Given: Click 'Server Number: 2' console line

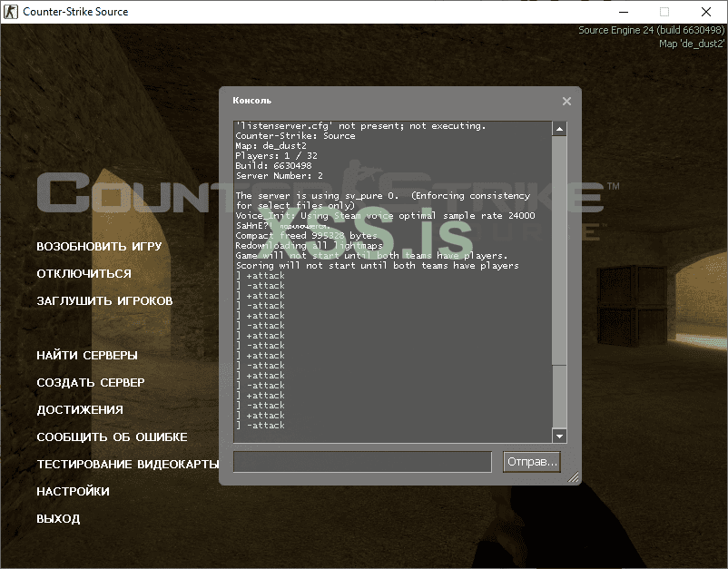Looking at the screenshot, I should point(279,176).
